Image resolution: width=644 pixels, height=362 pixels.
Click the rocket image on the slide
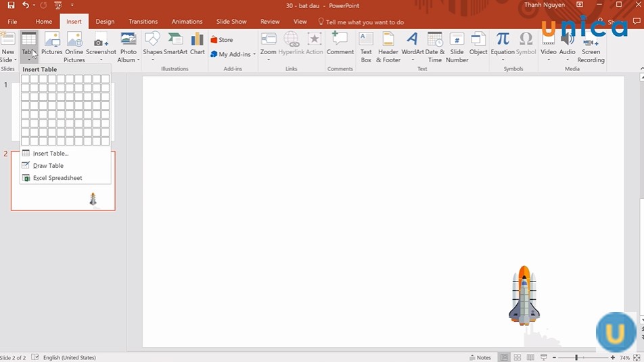[524, 296]
